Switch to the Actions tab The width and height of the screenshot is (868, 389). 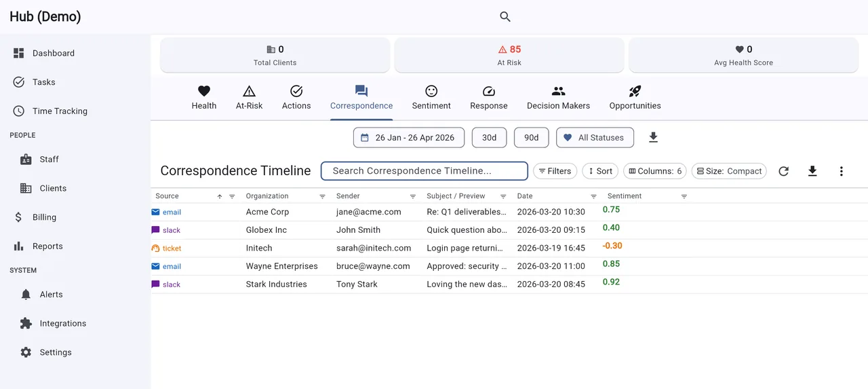(296, 98)
